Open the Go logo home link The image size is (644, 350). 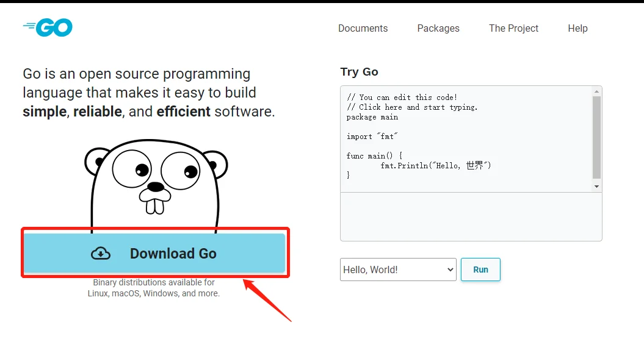click(x=48, y=27)
